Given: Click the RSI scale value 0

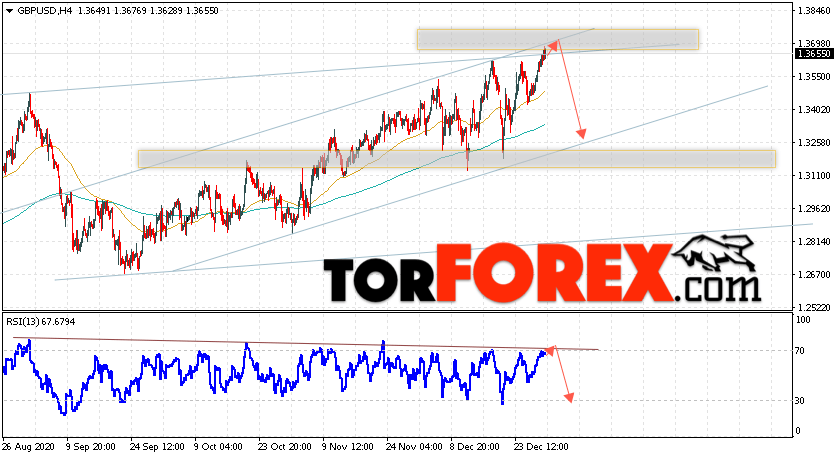Looking at the screenshot, I should tap(798, 431).
